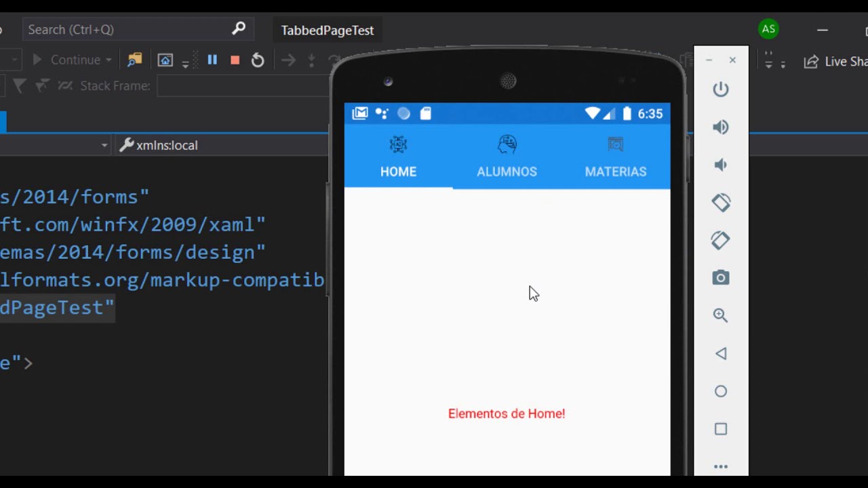This screenshot has width=868, height=488.
Task: Click the emulator Zoom magnifier icon
Action: (x=721, y=315)
